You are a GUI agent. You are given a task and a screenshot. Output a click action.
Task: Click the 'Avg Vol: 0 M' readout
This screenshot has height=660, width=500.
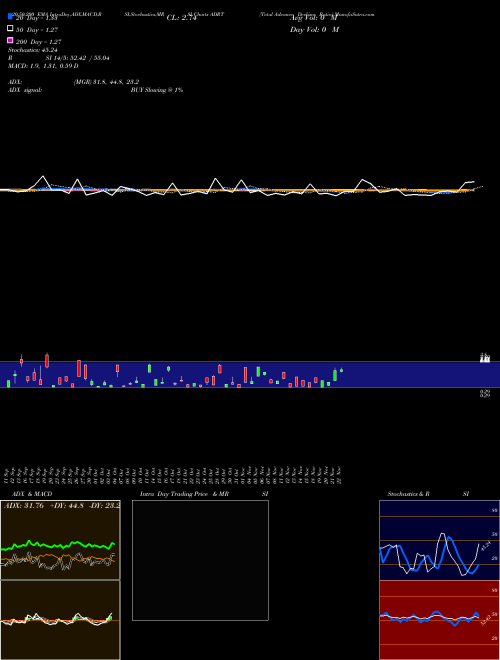click(x=314, y=18)
